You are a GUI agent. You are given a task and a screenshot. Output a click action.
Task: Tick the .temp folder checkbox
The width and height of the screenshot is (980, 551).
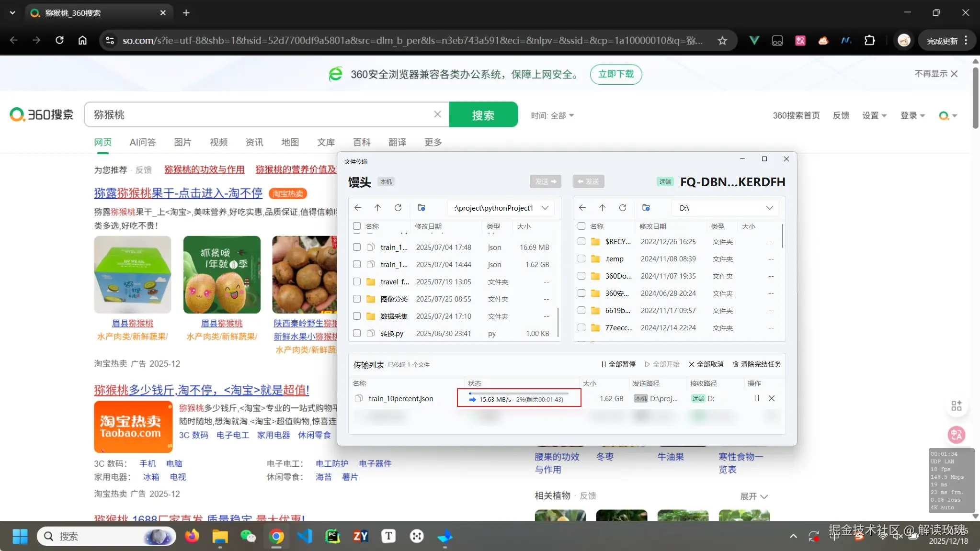[x=581, y=259]
